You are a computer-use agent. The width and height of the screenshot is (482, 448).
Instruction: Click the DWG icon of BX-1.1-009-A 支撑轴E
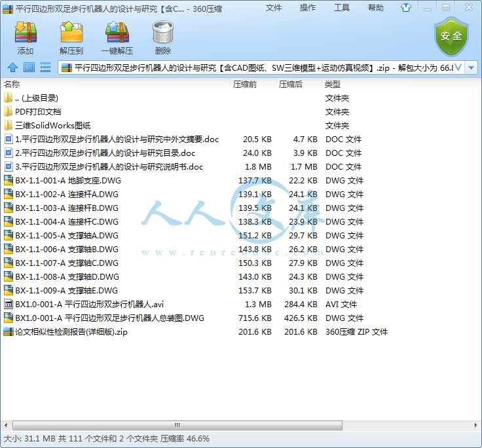[x=9, y=291]
